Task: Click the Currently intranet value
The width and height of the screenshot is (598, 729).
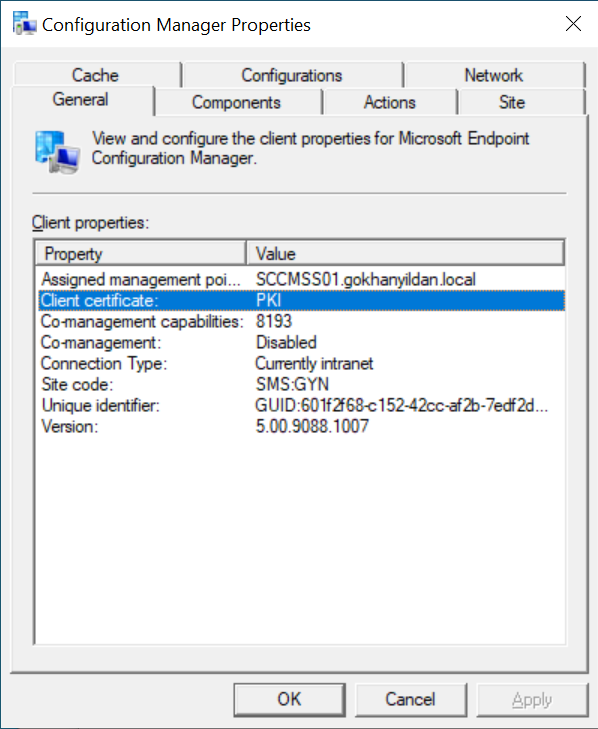Action: [x=314, y=364]
